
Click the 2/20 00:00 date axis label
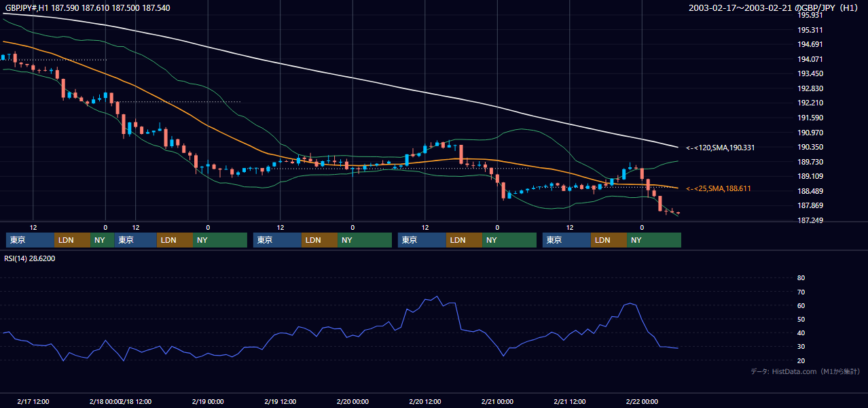coord(352,401)
